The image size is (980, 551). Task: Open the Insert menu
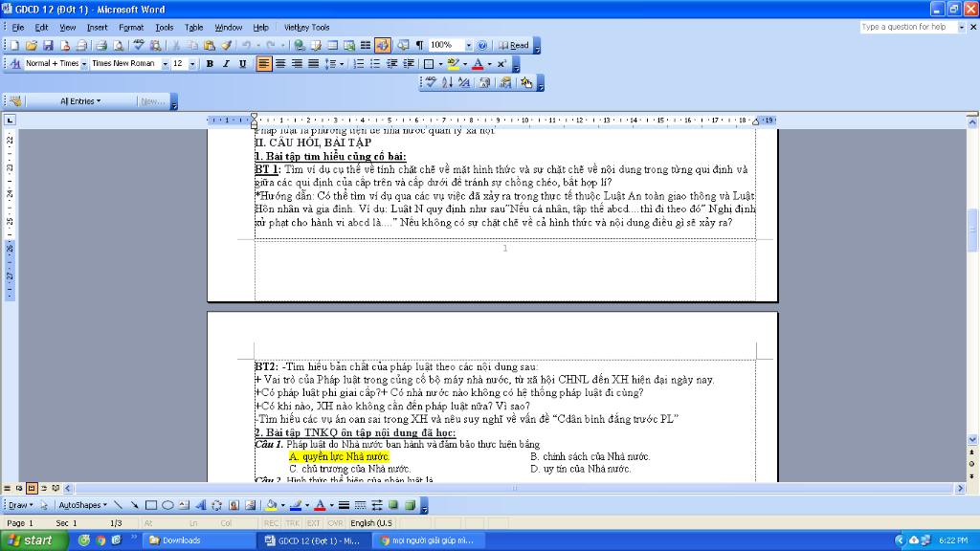click(x=97, y=28)
